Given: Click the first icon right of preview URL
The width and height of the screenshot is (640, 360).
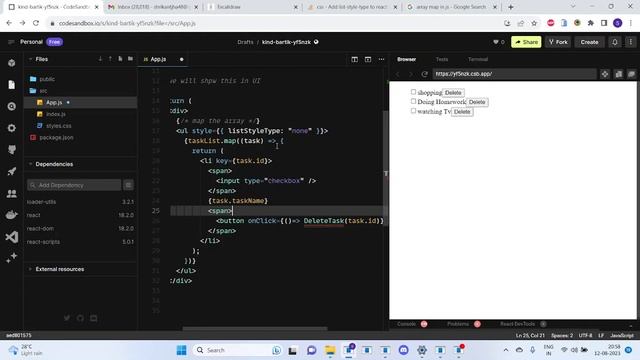Looking at the screenshot, I should (x=605, y=74).
